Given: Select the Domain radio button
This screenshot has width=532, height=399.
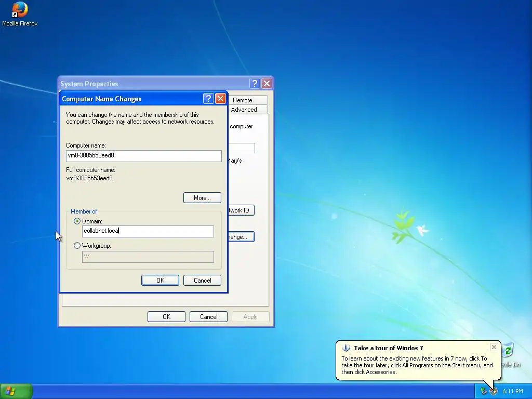Looking at the screenshot, I should click(x=77, y=221).
